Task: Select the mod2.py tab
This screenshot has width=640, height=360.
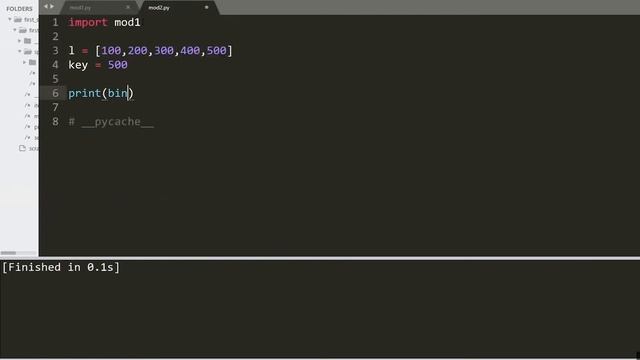Action: [159, 7]
